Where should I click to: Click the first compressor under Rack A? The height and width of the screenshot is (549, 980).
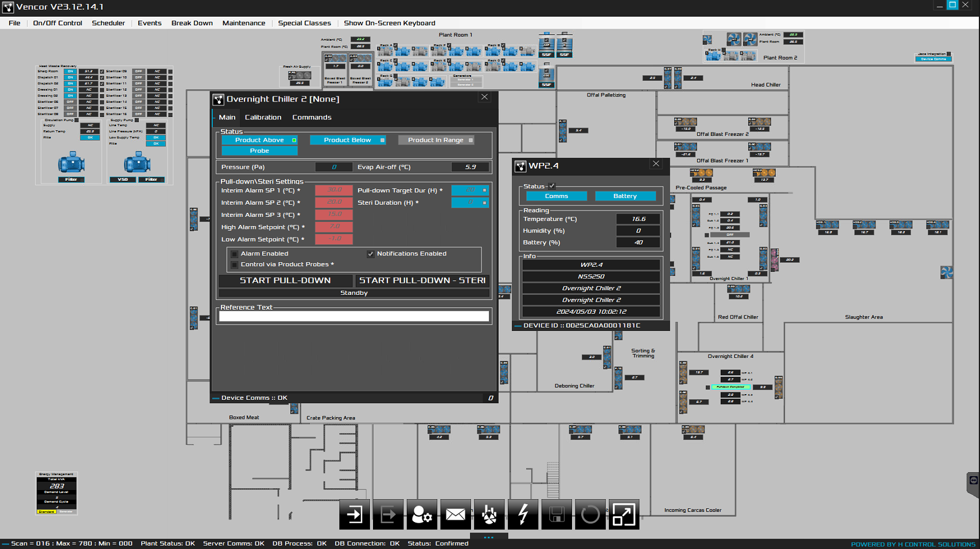(x=385, y=51)
